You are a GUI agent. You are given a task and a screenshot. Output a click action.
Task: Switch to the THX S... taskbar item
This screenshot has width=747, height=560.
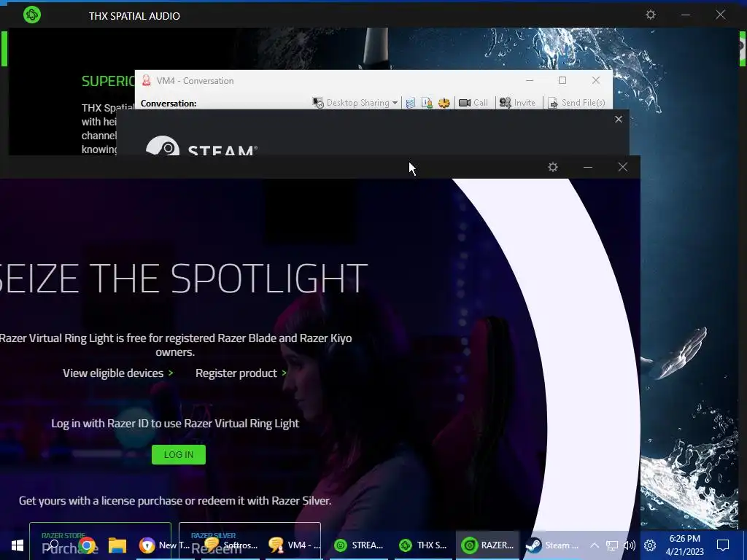click(423, 545)
